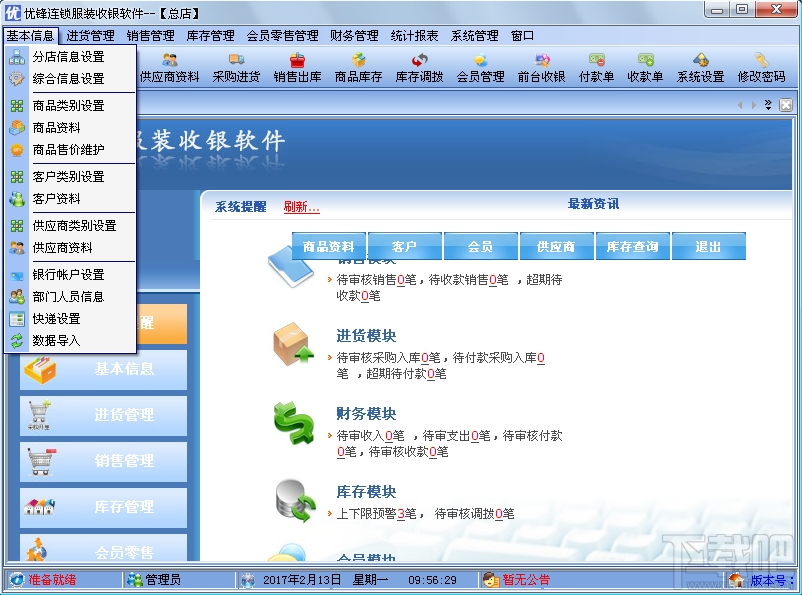Select 分店信息设置 menu entry
This screenshot has width=802, height=595.
pos(70,57)
